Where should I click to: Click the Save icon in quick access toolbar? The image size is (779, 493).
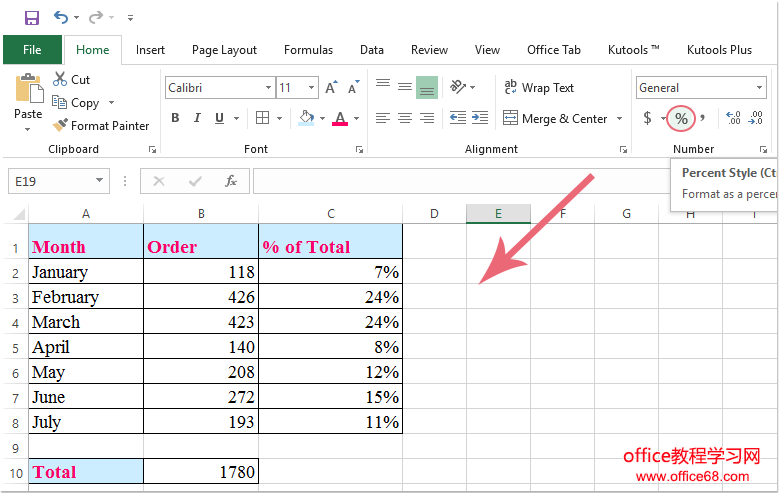pyautogui.click(x=31, y=17)
